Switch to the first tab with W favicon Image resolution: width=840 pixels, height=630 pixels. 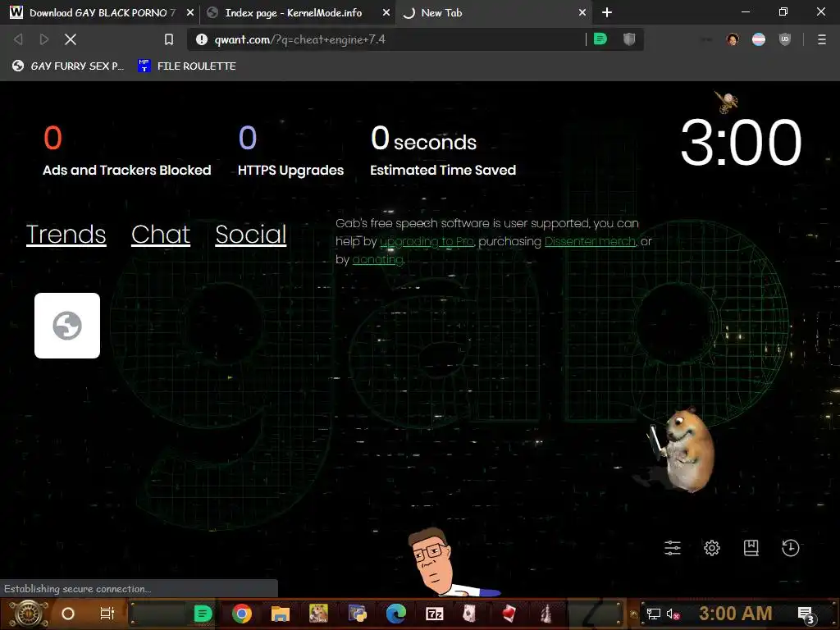(102, 12)
